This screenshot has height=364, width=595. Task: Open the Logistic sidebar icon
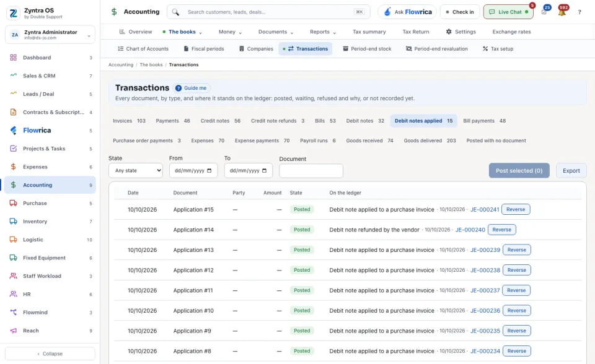coord(13,240)
